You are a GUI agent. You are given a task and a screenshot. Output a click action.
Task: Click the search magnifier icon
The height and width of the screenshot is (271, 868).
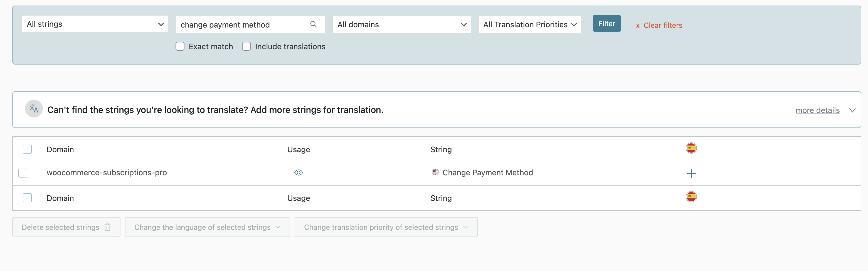coord(313,24)
